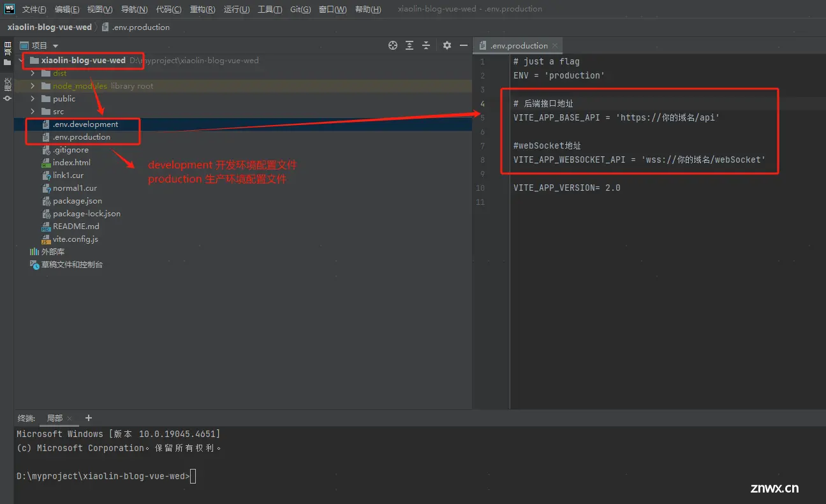The width and height of the screenshot is (826, 504).
Task: Switch to the .env.production editor tab
Action: click(x=518, y=45)
